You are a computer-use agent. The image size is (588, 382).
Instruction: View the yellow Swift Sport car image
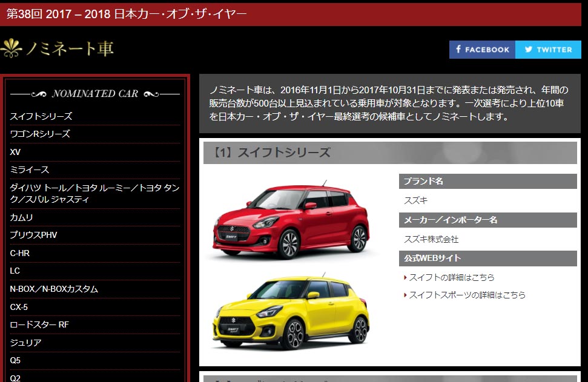point(291,311)
